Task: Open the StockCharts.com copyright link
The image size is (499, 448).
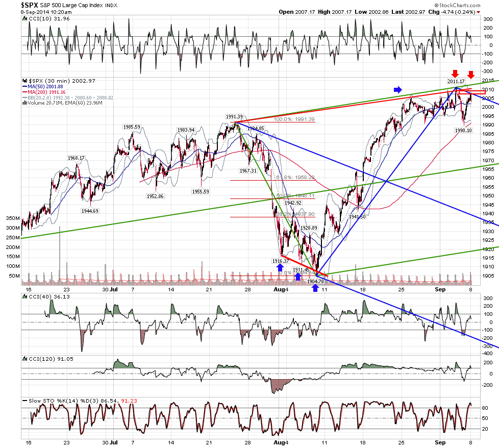Action: (x=457, y=5)
